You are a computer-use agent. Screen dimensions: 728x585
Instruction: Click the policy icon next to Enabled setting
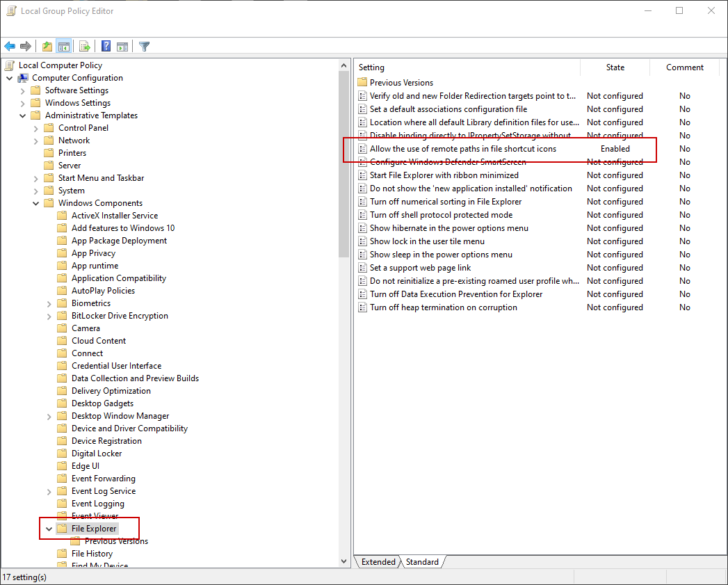[362, 149]
